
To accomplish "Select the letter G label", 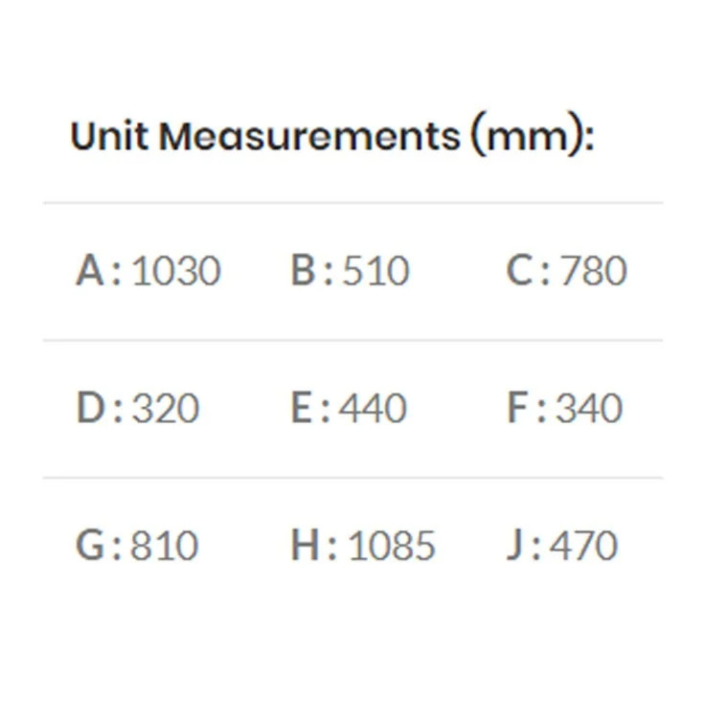I will click(x=90, y=546).
